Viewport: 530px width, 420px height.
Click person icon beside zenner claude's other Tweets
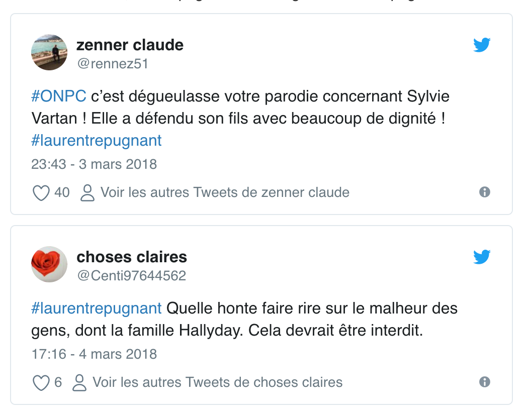(x=87, y=193)
